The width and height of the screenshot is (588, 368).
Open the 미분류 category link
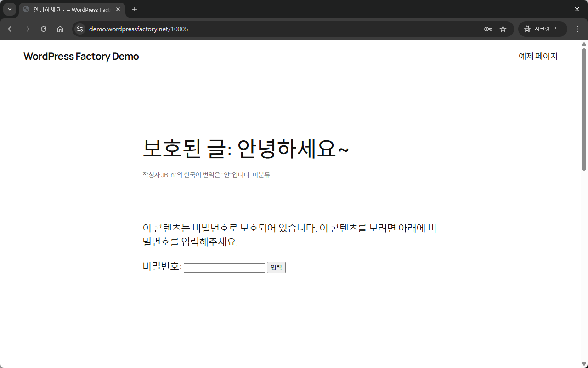coord(261,175)
